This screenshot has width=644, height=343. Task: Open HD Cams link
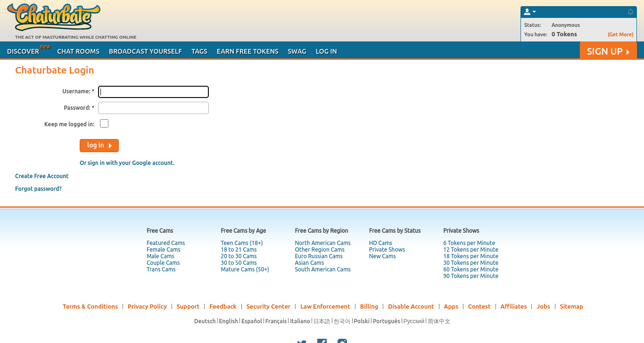click(380, 243)
